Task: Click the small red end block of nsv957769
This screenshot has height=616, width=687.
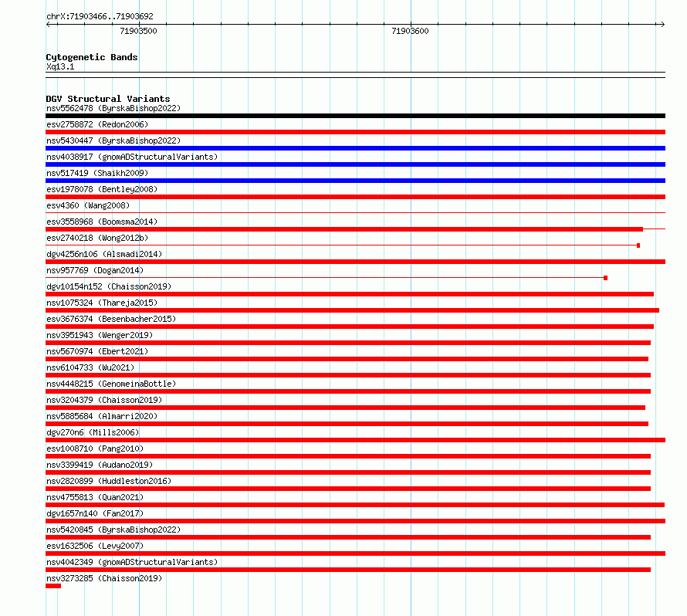Action: click(x=605, y=278)
